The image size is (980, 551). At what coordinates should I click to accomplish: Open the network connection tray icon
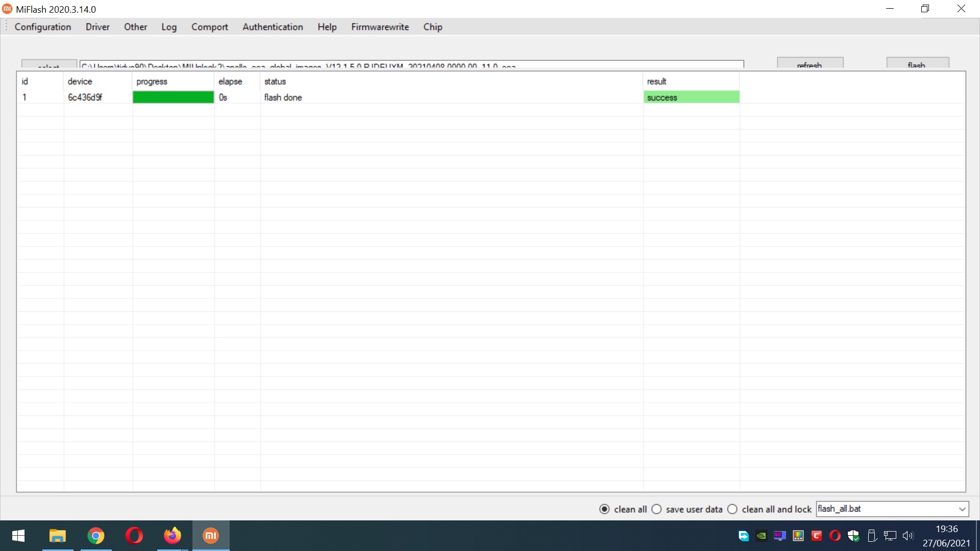click(x=890, y=536)
